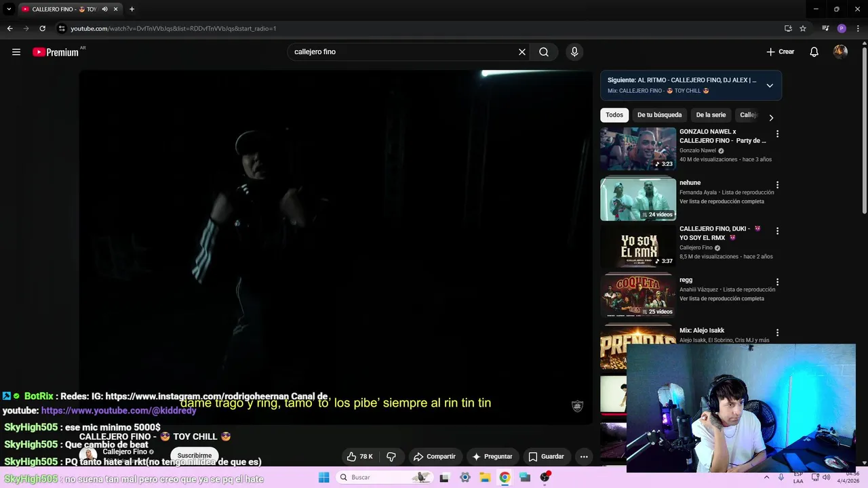
Task: Open the Gonzalo Nawel channel name
Action: 698,150
